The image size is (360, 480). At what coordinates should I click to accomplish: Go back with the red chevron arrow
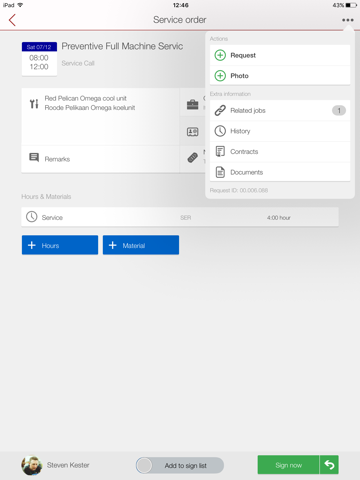[12, 20]
